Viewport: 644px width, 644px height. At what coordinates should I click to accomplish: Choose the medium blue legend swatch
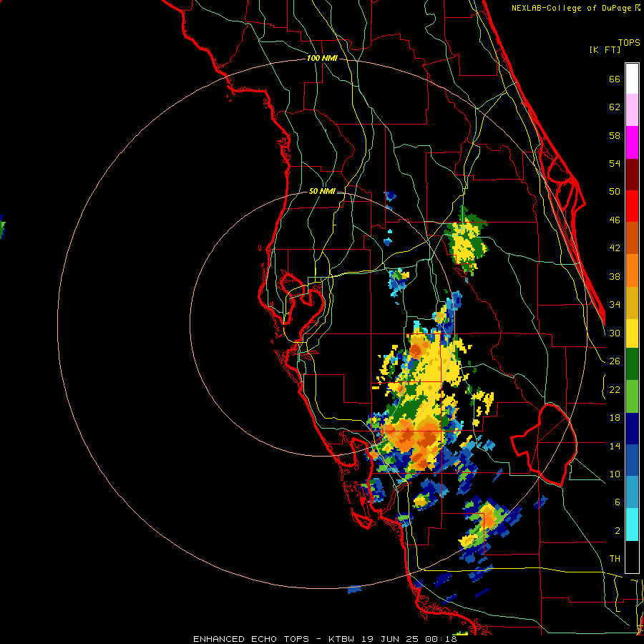pyautogui.click(x=632, y=461)
